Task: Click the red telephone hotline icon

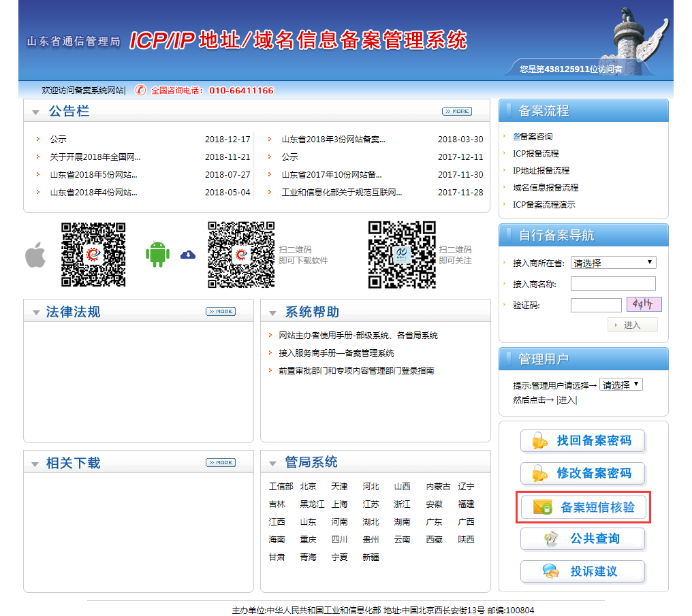Action: coord(140,91)
